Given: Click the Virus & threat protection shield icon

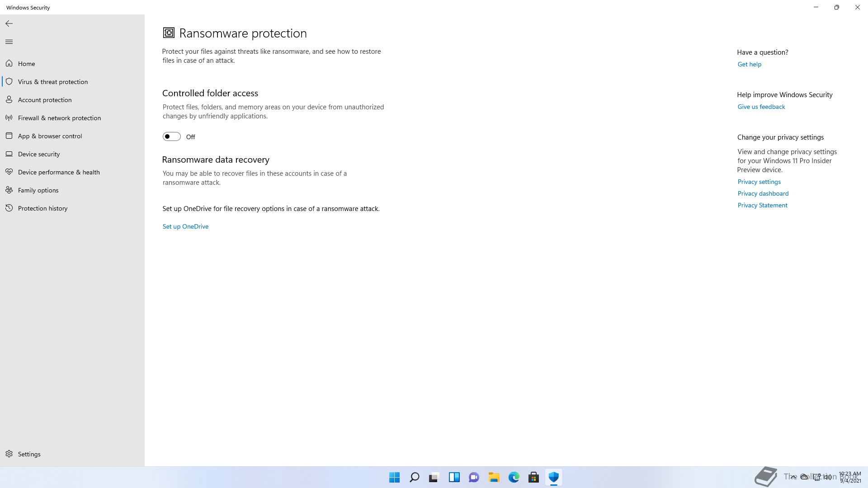Looking at the screenshot, I should pyautogui.click(x=9, y=81).
